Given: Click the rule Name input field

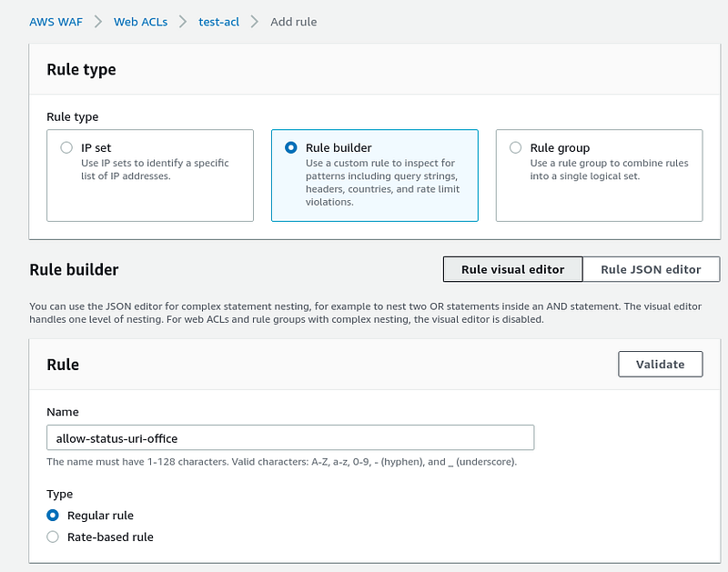Looking at the screenshot, I should click(x=290, y=438).
